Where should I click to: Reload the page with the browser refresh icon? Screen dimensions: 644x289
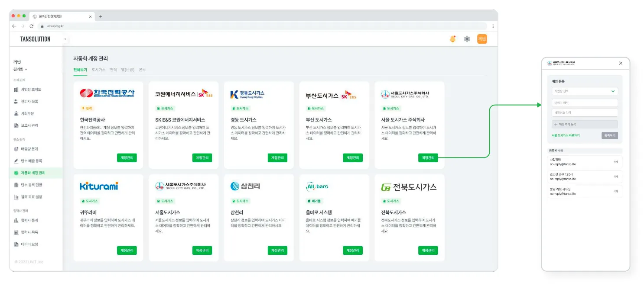click(31, 26)
